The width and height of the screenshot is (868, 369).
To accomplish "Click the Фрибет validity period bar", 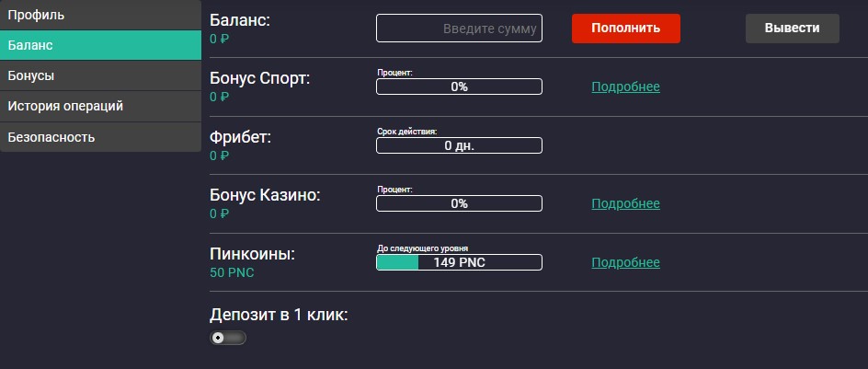I will point(459,145).
